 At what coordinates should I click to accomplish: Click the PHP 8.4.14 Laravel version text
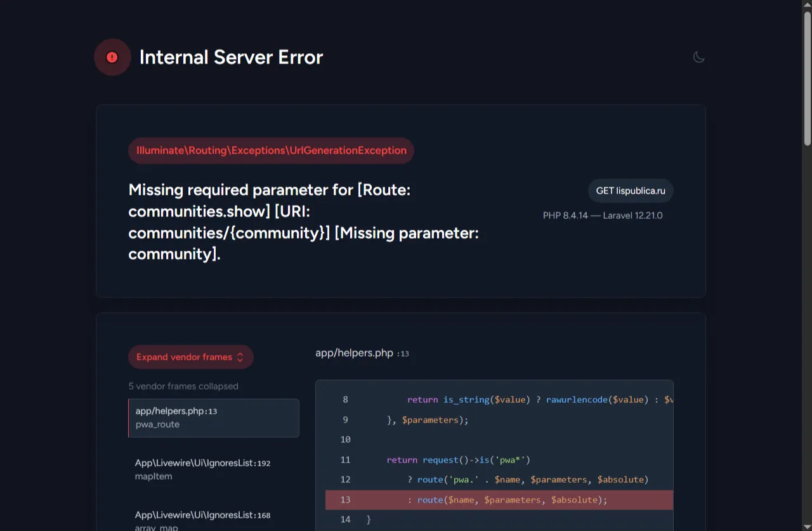[602, 216]
